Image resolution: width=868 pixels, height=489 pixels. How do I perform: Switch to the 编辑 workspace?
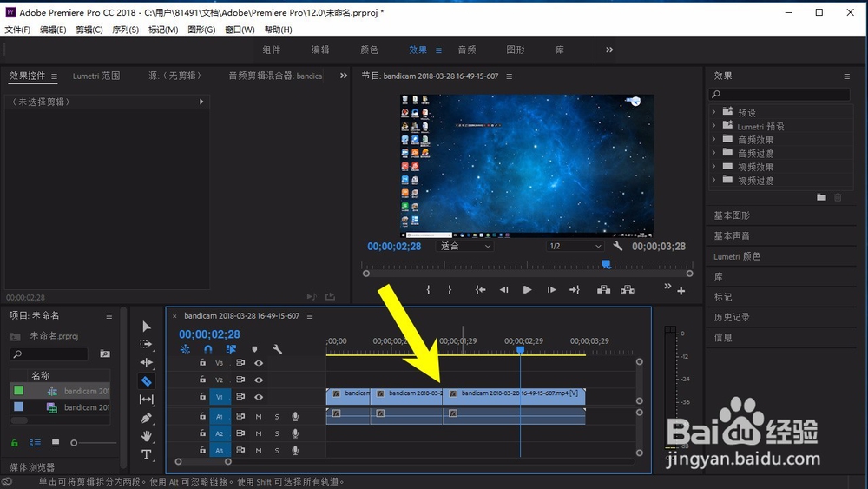(320, 50)
